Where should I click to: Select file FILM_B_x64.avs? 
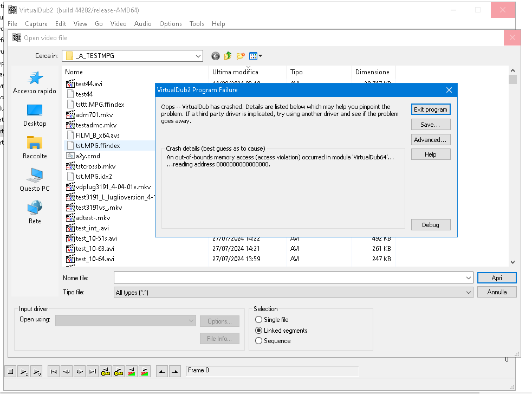[x=93, y=135]
